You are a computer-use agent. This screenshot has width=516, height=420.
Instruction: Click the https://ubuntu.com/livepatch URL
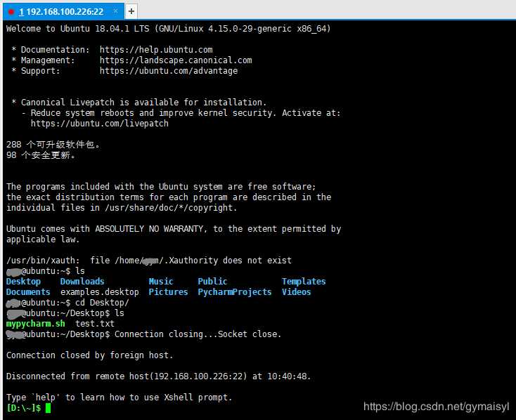pos(99,124)
